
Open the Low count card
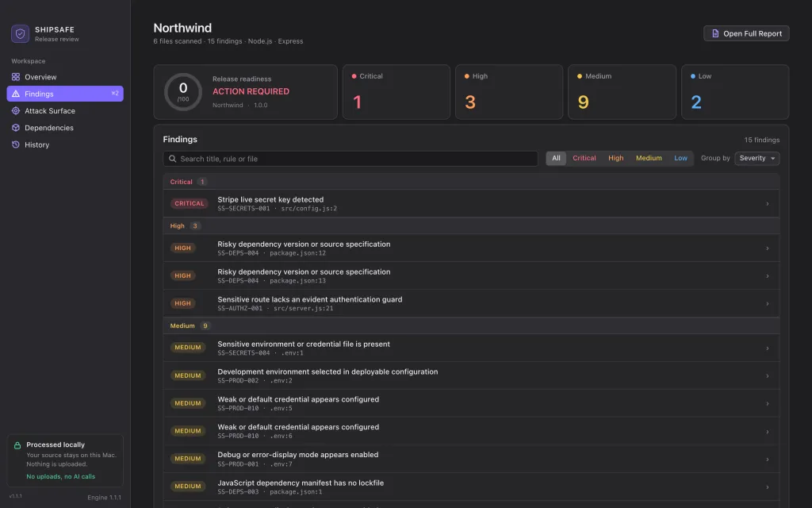735,92
